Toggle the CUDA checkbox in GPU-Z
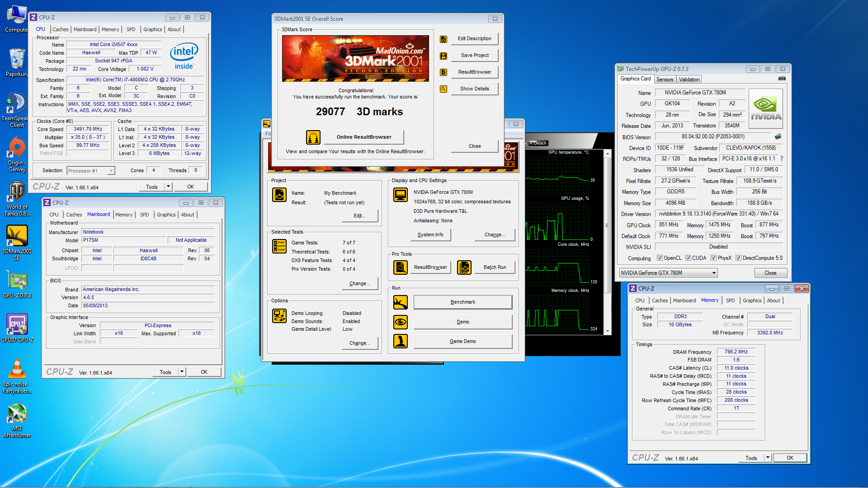868x488 pixels. click(x=688, y=258)
